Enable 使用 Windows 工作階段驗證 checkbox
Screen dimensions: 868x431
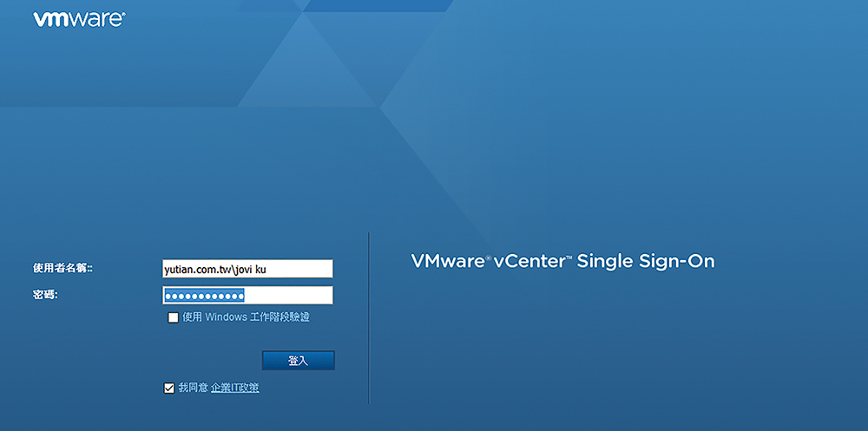pyautogui.click(x=174, y=317)
